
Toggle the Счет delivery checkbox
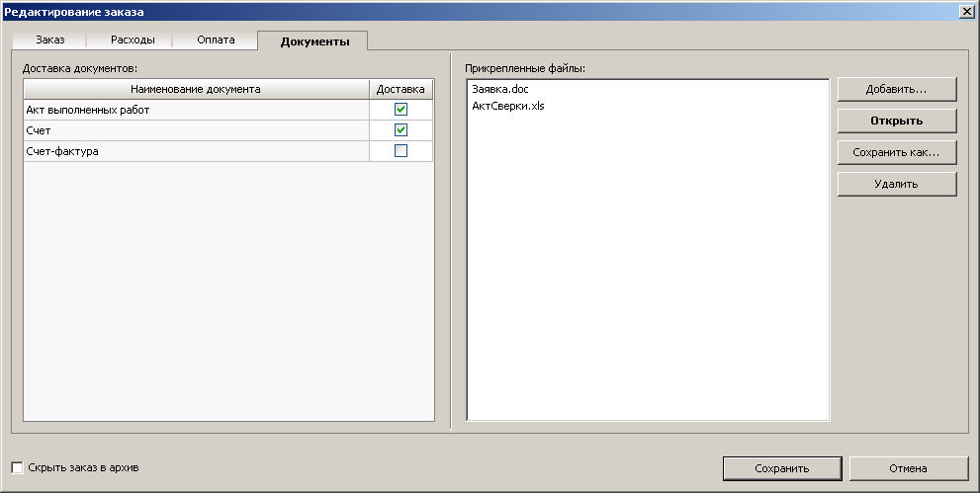pyautogui.click(x=401, y=130)
